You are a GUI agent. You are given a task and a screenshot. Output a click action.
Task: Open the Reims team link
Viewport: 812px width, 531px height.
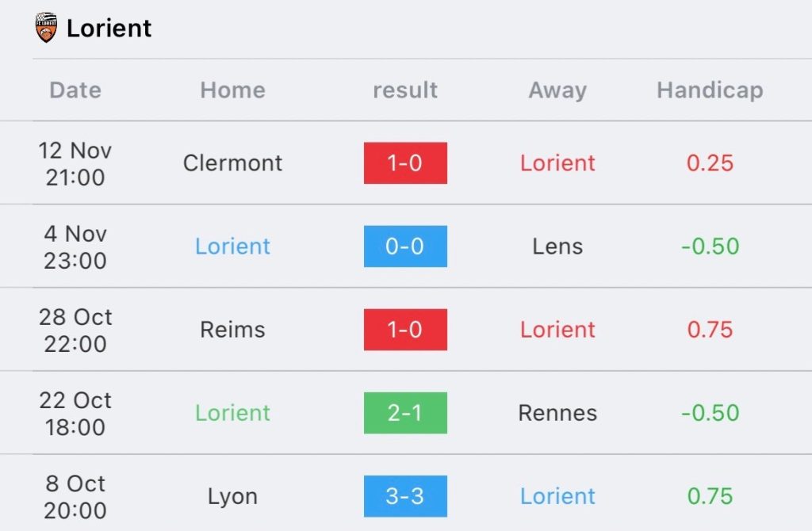click(x=232, y=330)
